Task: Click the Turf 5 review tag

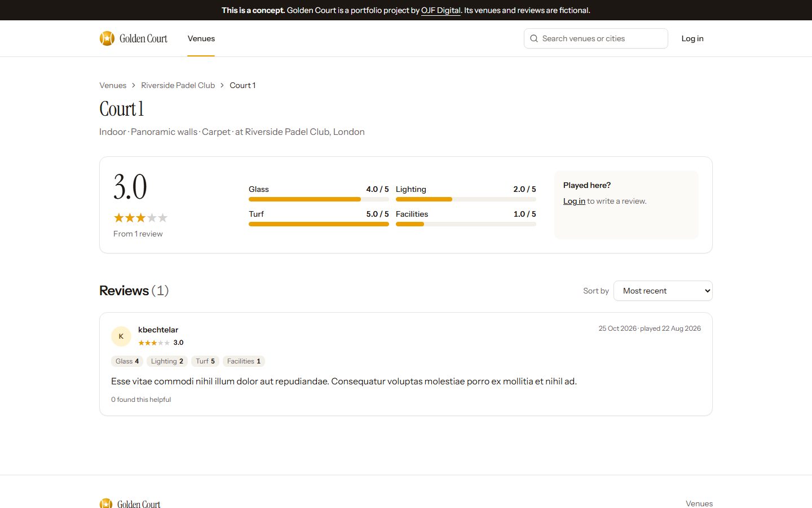Action: [x=205, y=361]
